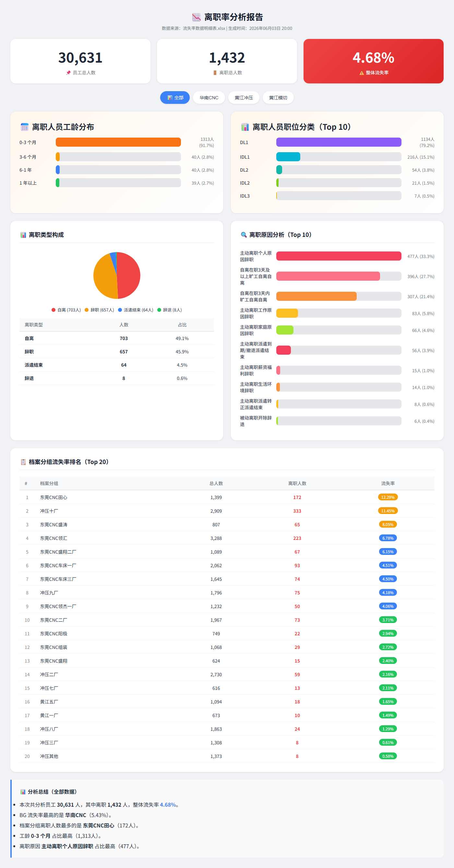The image size is (454, 868).
Task: Click the calendar icon beside 离职人员工龄分布
Action: point(25,127)
